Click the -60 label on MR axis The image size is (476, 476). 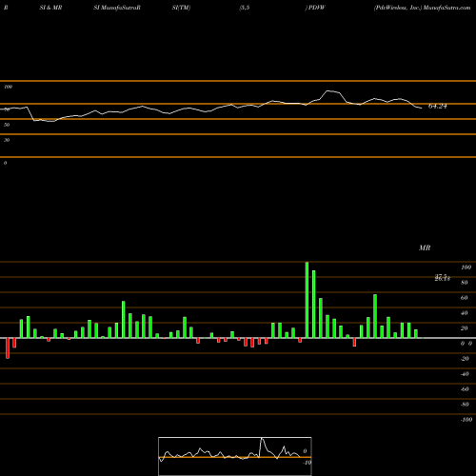tap(465, 389)
